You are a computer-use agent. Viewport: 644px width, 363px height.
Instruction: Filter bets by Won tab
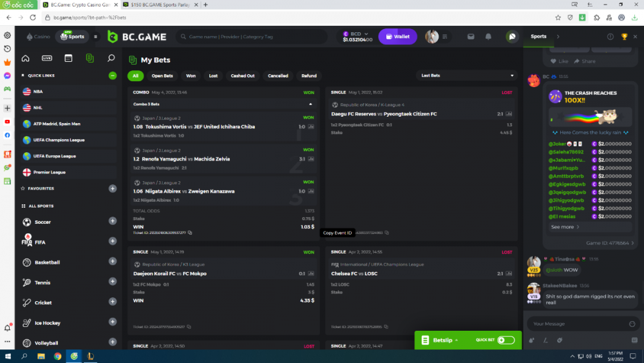tap(191, 75)
